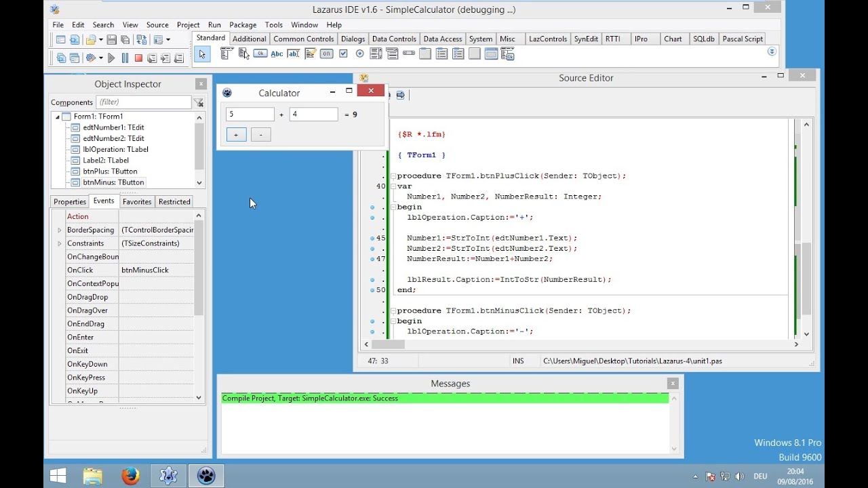The height and width of the screenshot is (488, 868).
Task: Select lblOperation: TLabel in the component tree
Action: tap(115, 149)
